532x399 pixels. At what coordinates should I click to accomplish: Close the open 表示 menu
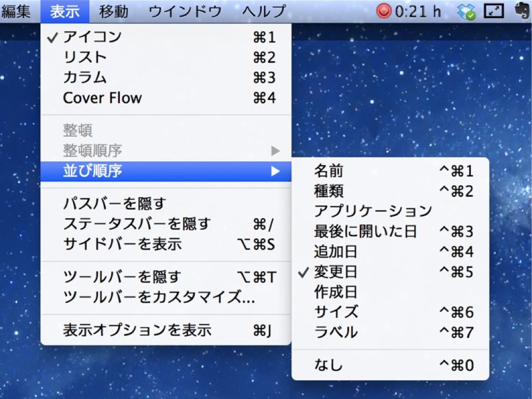(x=65, y=11)
